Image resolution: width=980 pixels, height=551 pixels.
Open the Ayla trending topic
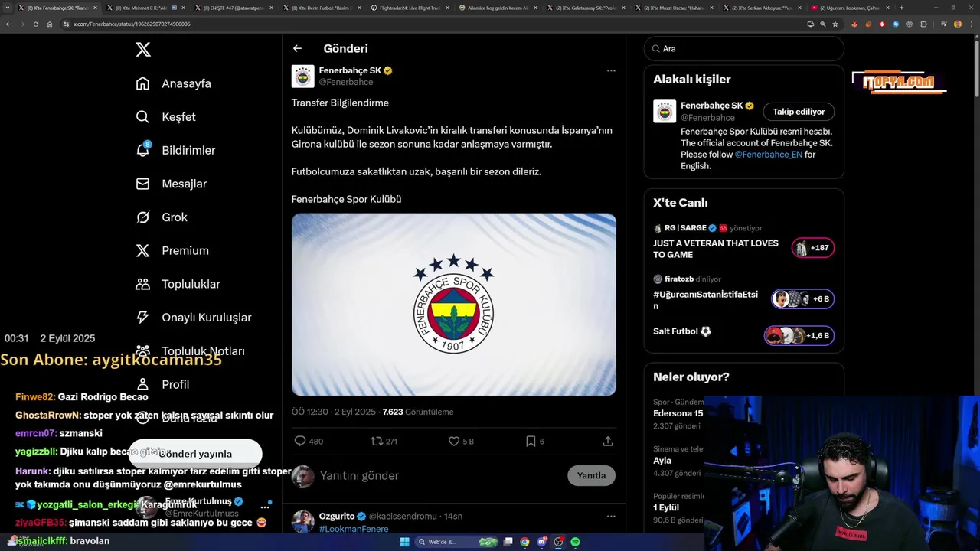(662, 461)
